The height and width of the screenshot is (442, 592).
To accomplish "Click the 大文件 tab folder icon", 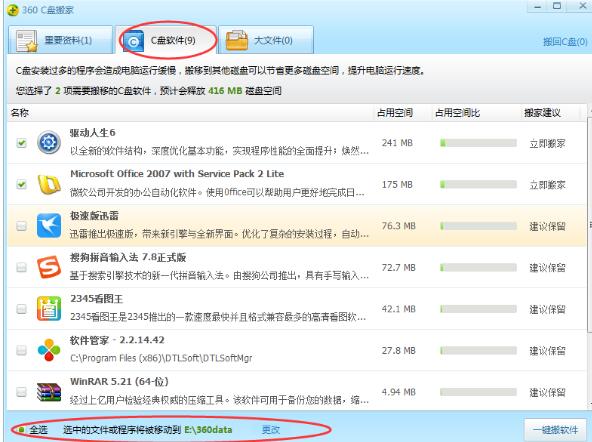I will pyautogui.click(x=236, y=41).
